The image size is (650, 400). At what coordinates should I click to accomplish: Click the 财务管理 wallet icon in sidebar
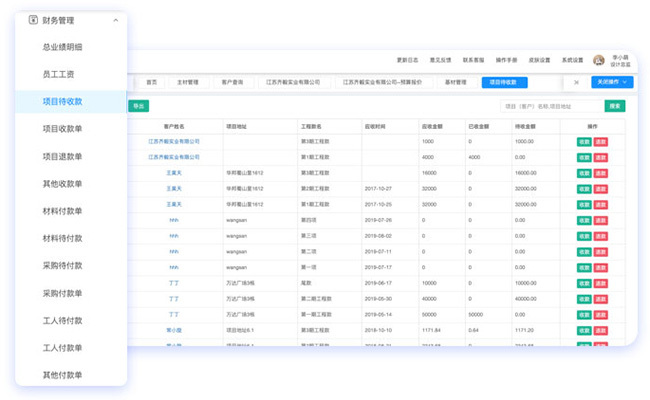coord(34,19)
